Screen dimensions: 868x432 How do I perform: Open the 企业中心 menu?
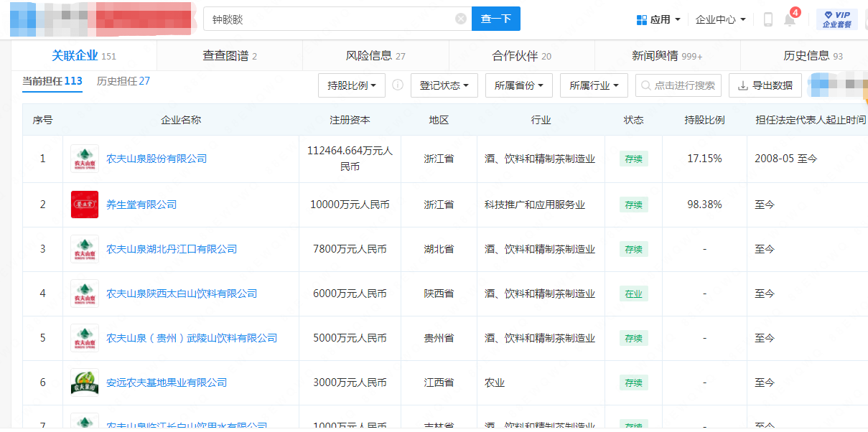720,19
